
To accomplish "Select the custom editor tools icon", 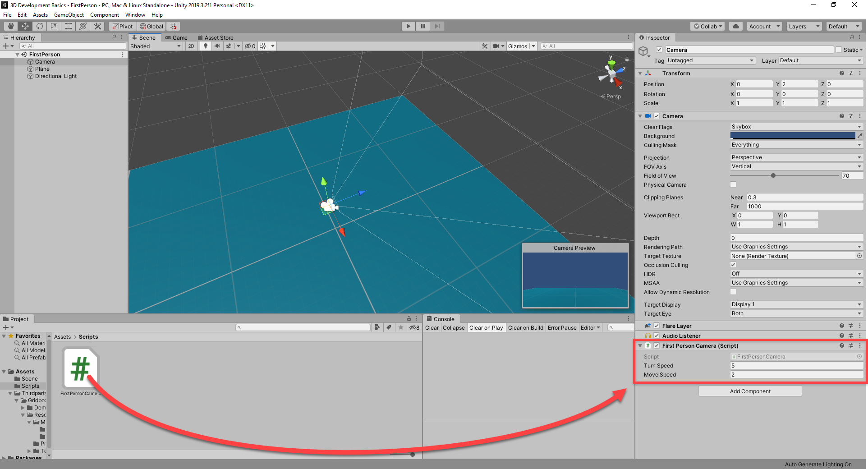I will (x=97, y=26).
